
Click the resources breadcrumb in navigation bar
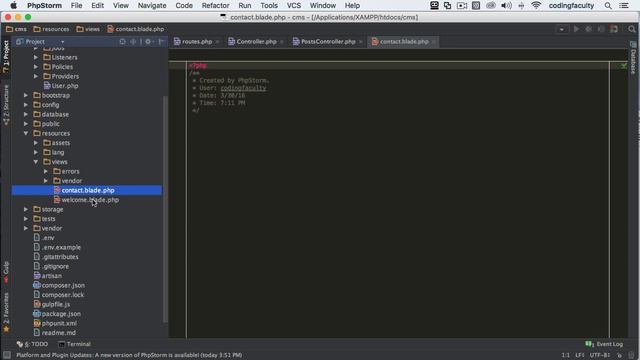[51, 29]
